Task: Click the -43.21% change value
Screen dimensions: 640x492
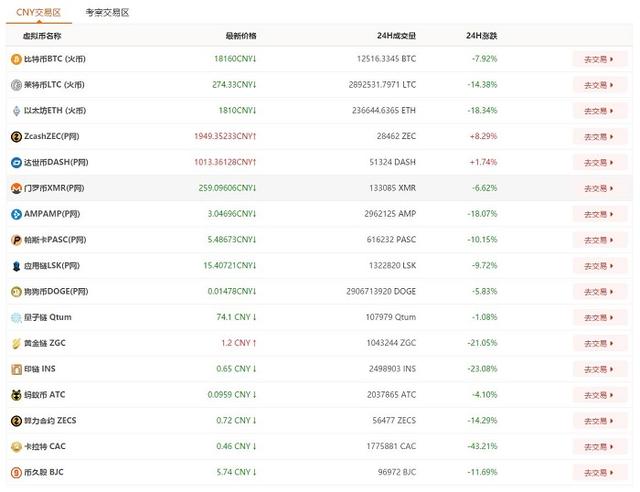Action: (x=482, y=446)
